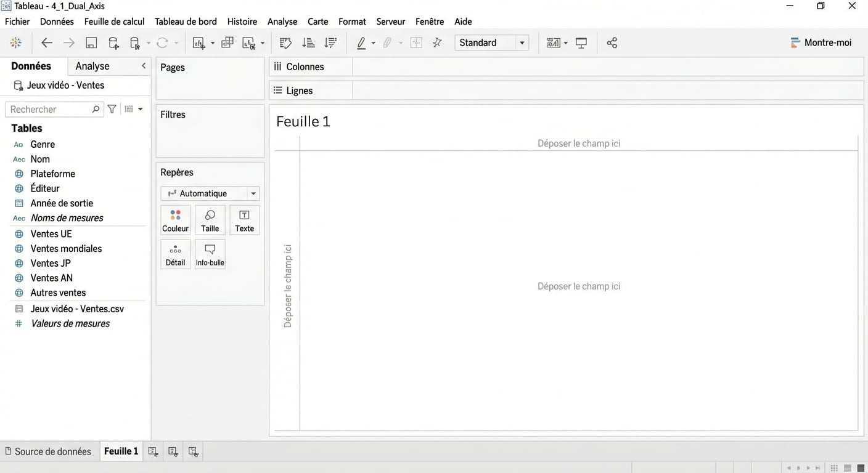The height and width of the screenshot is (473, 868).
Task: Open the Feuille de calcul menu
Action: (115, 22)
